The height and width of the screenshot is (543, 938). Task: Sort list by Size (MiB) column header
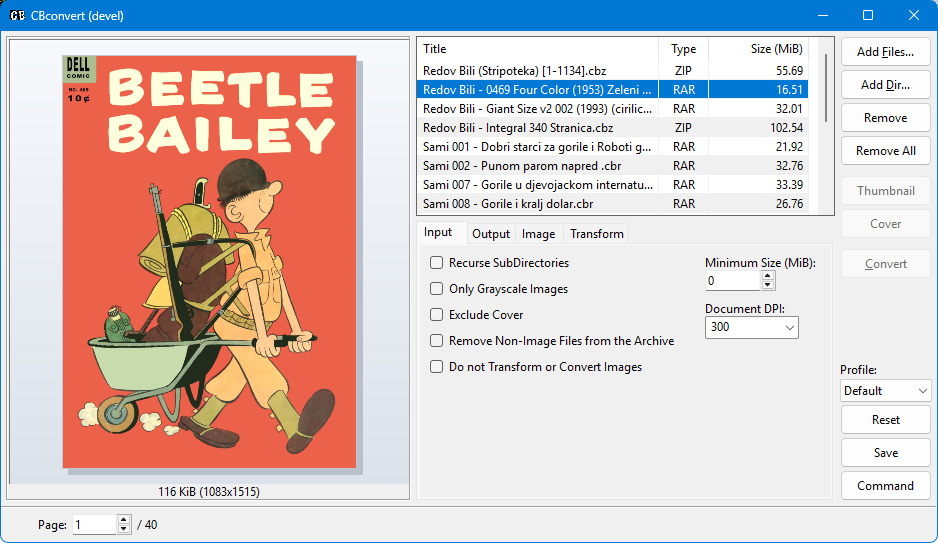pyautogui.click(x=759, y=49)
